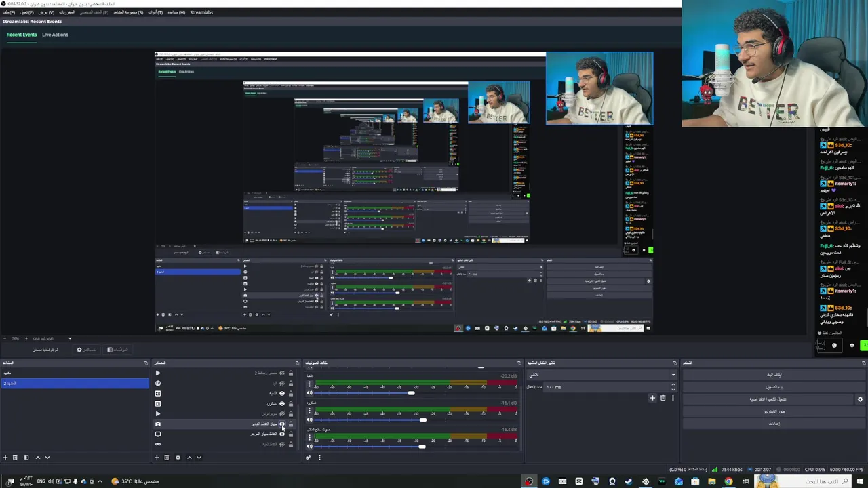Viewport: 868px width, 488px height.
Task: Open the first mixer channel's three-dot options
Action: click(309, 385)
